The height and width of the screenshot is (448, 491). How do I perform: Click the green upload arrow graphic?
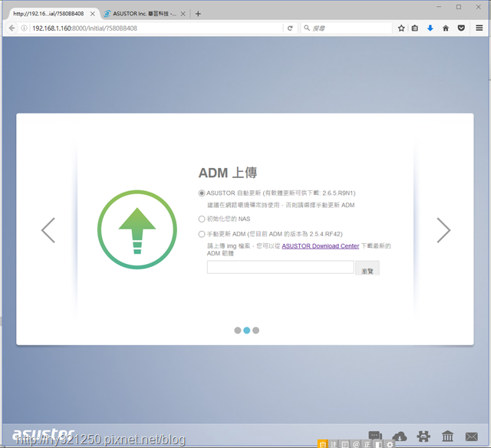[137, 229]
